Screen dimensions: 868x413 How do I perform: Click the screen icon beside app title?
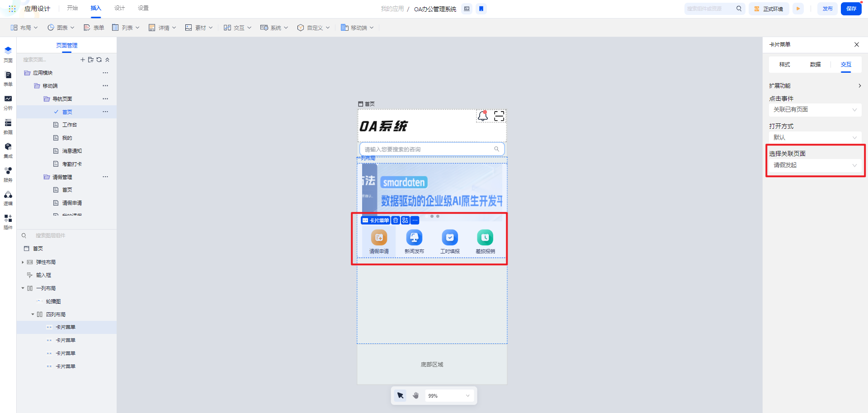tap(467, 9)
